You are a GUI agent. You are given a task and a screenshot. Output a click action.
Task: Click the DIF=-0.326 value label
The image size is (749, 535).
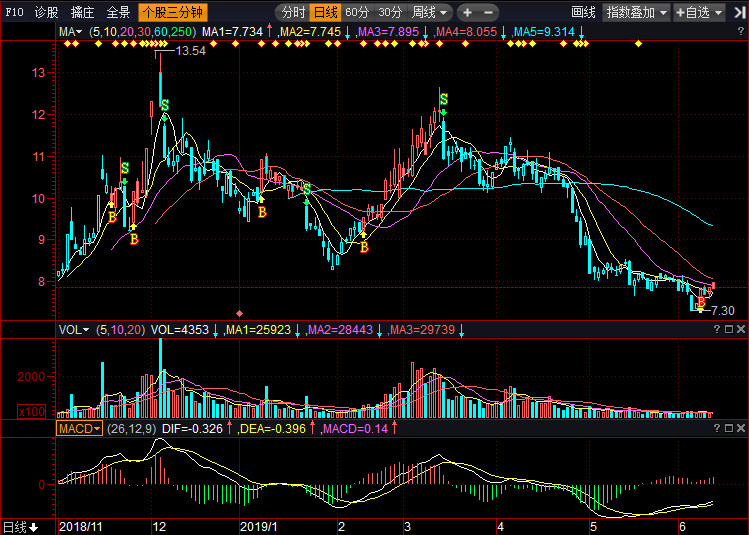coord(192,428)
